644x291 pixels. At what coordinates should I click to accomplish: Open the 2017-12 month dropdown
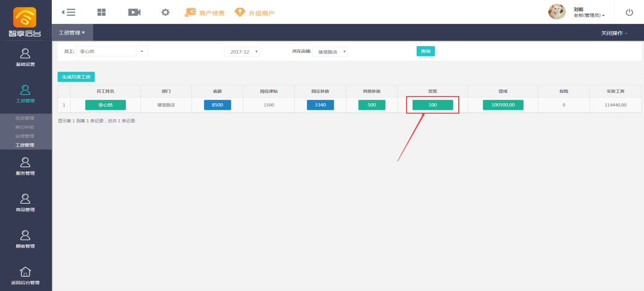pos(242,52)
